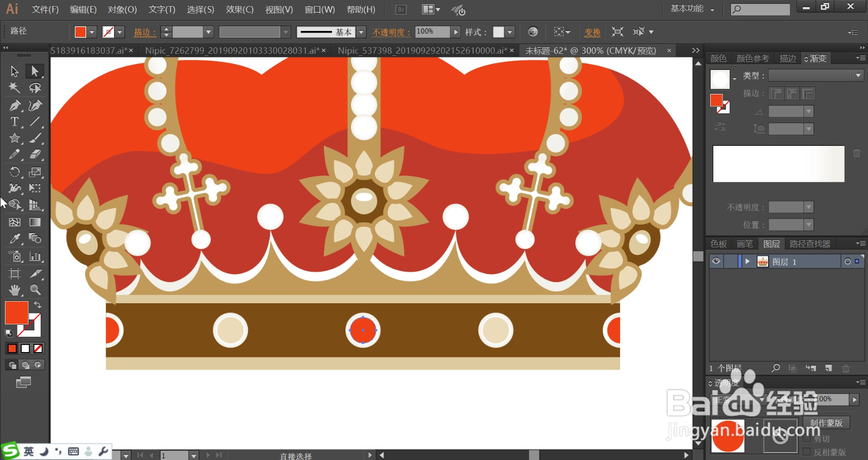This screenshot has height=460, width=868.
Task: Click 变换 transform link in control bar
Action: tap(592, 32)
